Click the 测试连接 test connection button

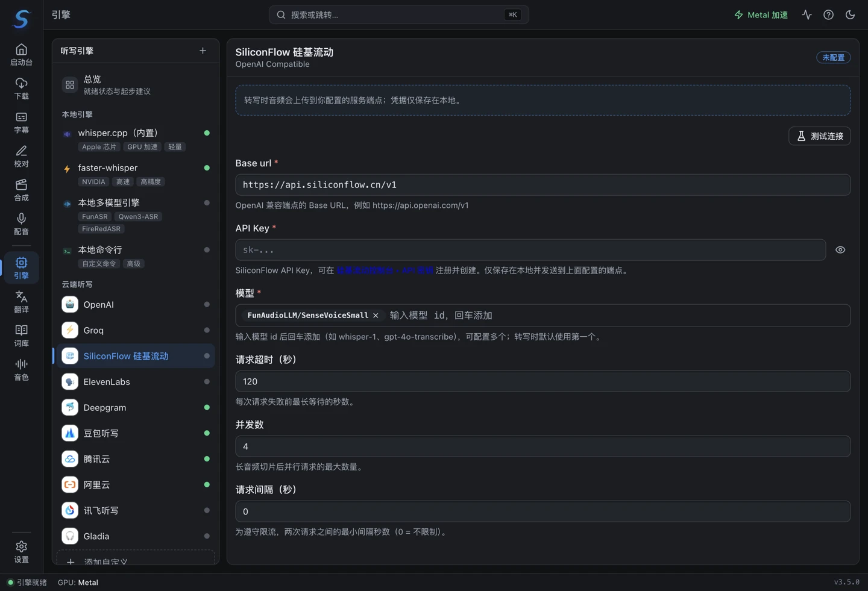click(x=819, y=136)
